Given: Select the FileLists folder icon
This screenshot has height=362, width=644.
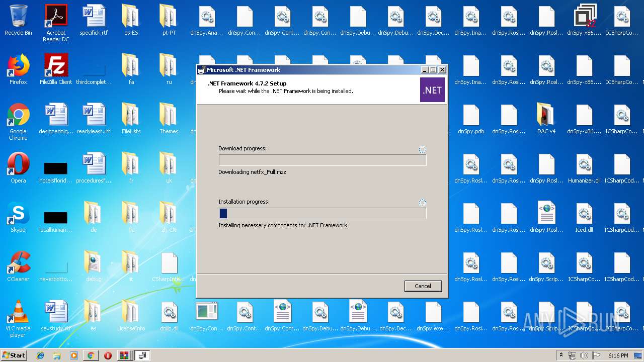Looking at the screenshot, I should tap(131, 119).
